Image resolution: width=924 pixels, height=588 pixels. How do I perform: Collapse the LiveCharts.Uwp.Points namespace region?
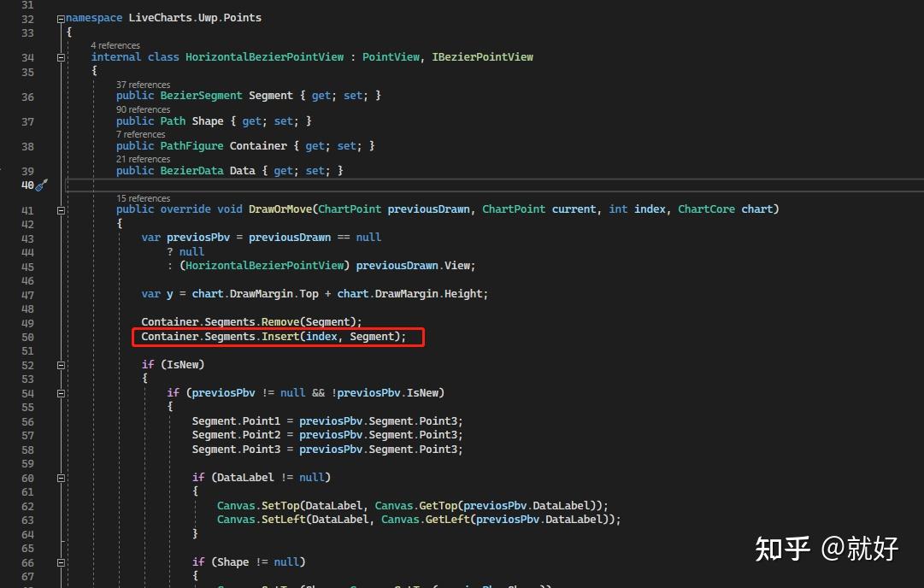(x=60, y=19)
